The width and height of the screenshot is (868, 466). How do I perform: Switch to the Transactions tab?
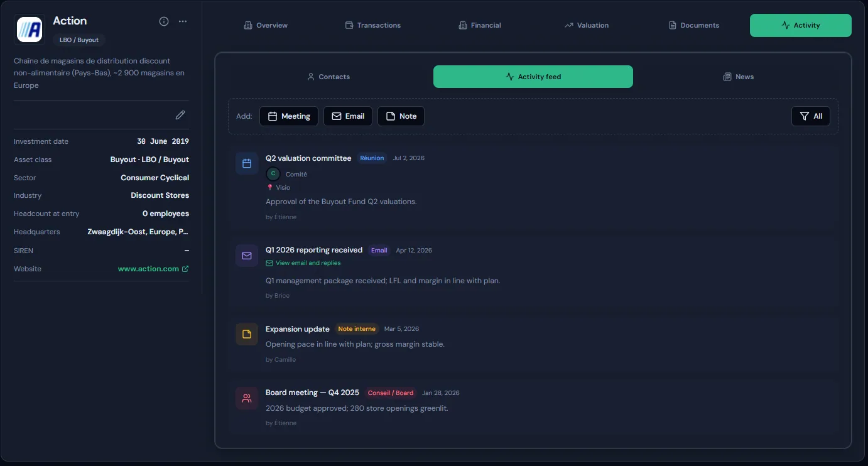point(373,25)
